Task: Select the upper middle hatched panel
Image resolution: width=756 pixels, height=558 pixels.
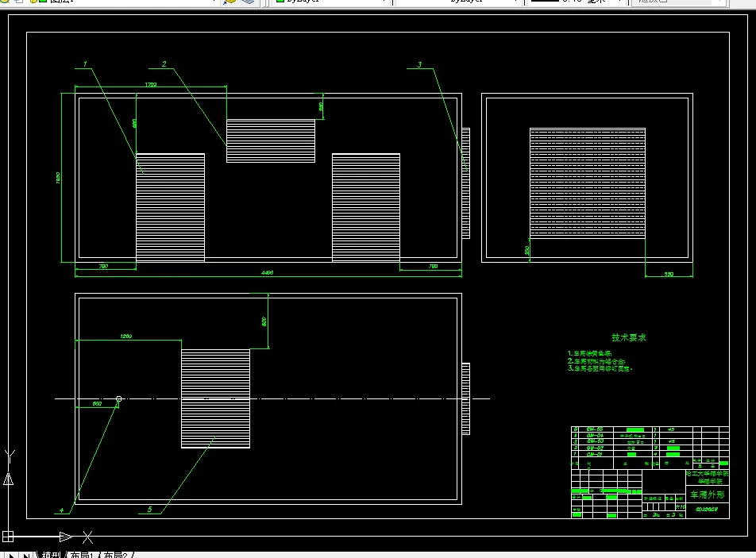Action: pos(271,140)
